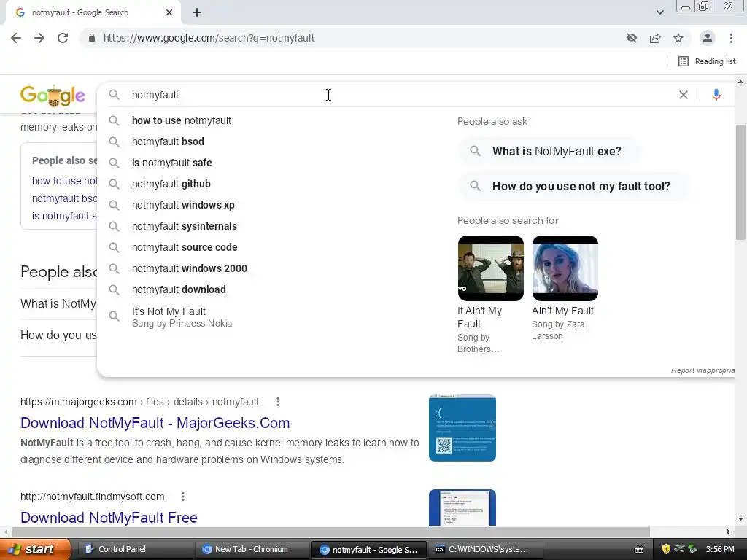The height and width of the screenshot is (560, 747).
Task: Choose suggestion how to use notmyfault
Action: point(181,120)
